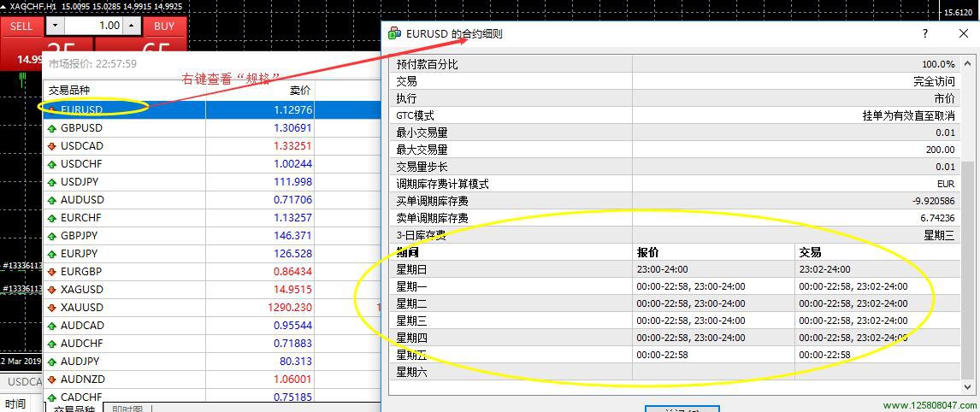Click the AUDCHF up arrow icon
Image resolution: width=980 pixels, height=412 pixels.
tap(52, 344)
